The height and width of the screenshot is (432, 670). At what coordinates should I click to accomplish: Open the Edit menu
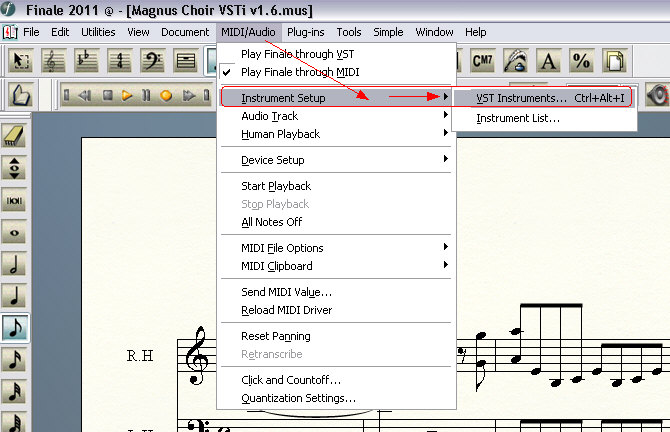point(60,32)
